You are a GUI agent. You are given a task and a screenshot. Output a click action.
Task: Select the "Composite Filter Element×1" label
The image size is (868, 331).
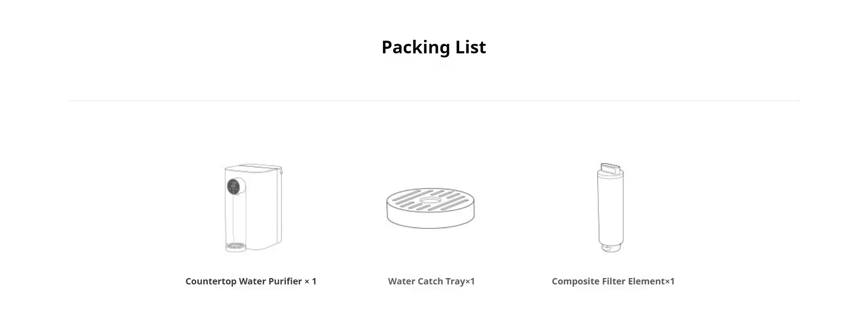click(x=613, y=281)
